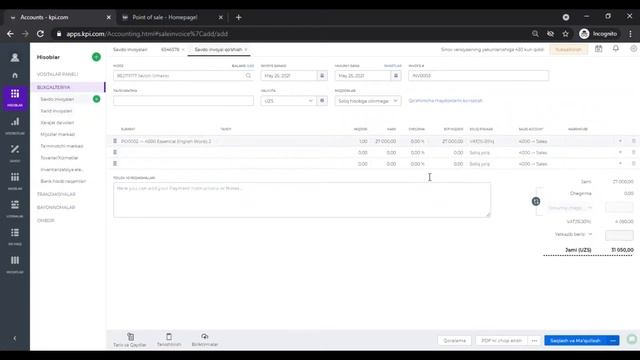Open the percent sign module icon
The width and height of the screenshot is (640, 360).
click(x=15, y=149)
